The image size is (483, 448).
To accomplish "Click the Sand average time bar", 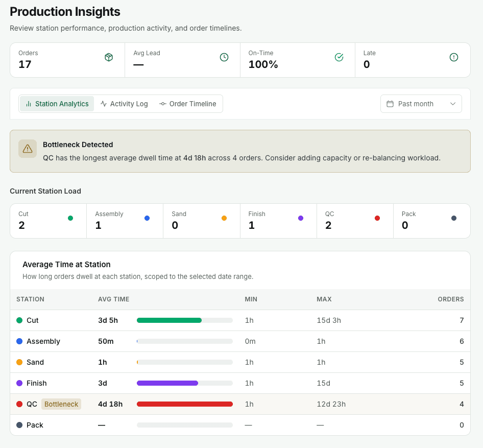I will (185, 362).
